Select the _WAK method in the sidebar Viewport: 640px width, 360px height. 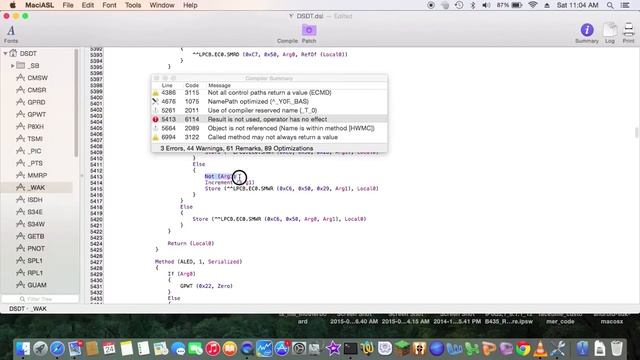(37, 187)
